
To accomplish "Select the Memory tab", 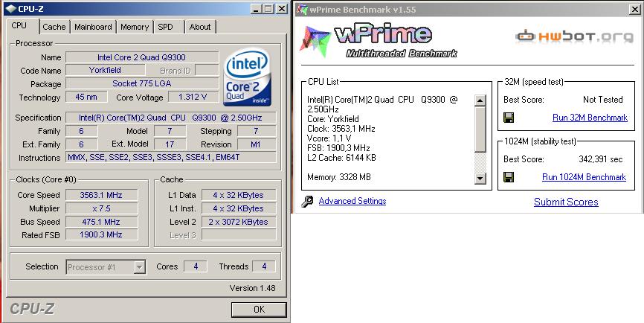I will (135, 27).
